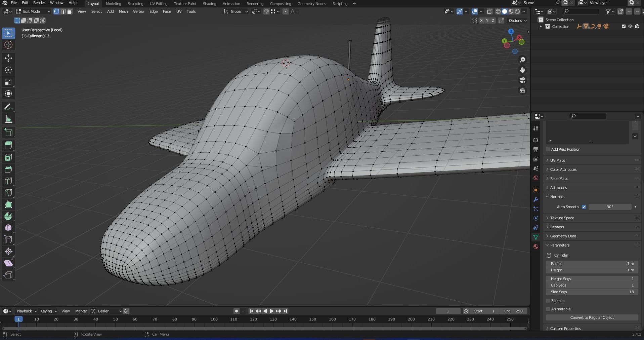Screen dimensions: 644x340
Task: Select the Extrude Region tool
Action: pos(8,146)
